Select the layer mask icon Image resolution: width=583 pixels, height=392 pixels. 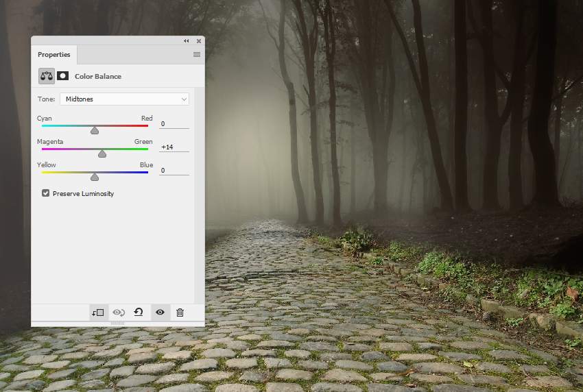tap(63, 76)
